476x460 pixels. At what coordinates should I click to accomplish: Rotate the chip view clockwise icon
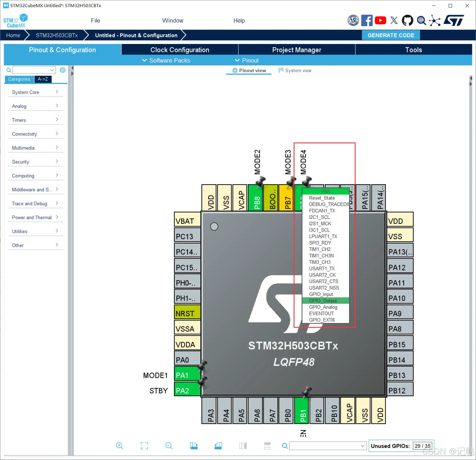[x=194, y=446]
